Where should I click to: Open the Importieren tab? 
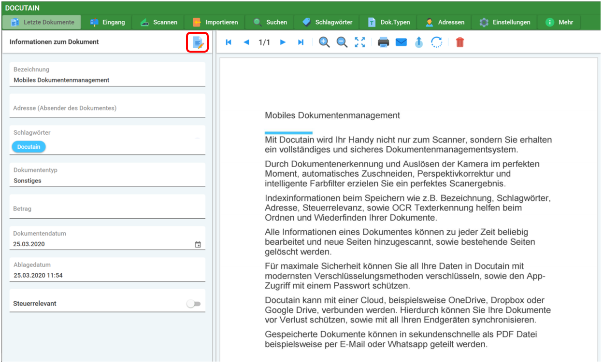pos(215,22)
